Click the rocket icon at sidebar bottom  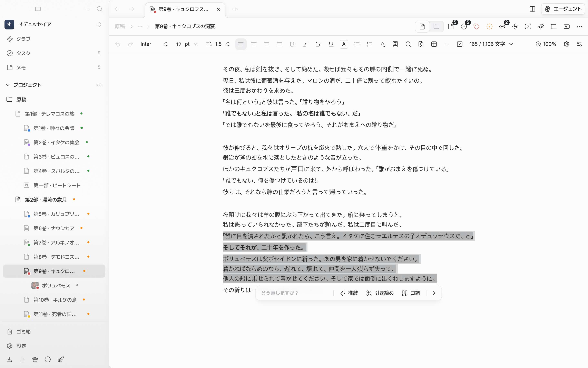[x=61, y=359]
